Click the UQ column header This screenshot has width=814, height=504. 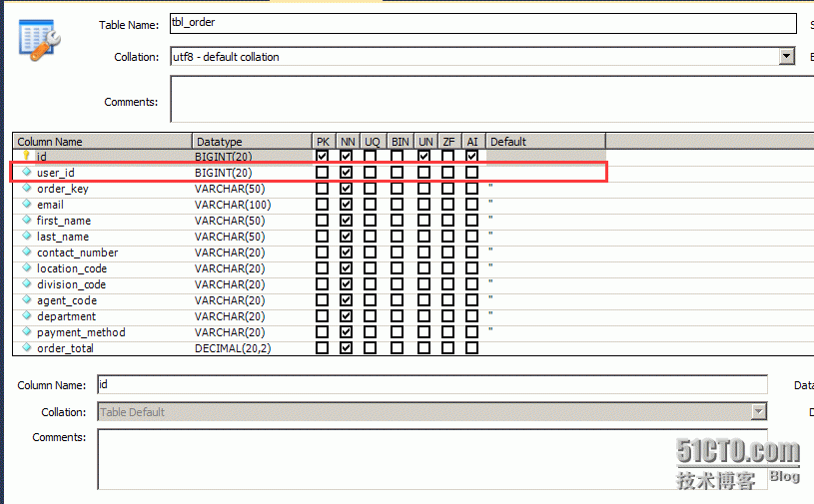click(373, 141)
